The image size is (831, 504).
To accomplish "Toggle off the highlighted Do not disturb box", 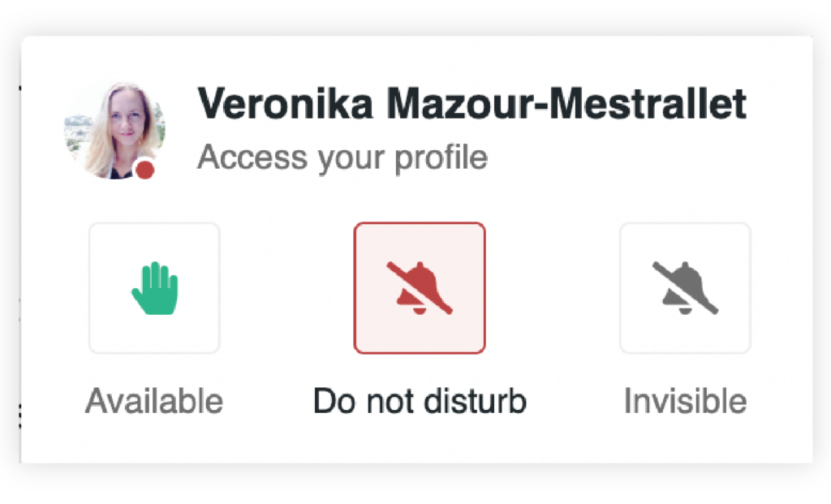I will pos(420,289).
